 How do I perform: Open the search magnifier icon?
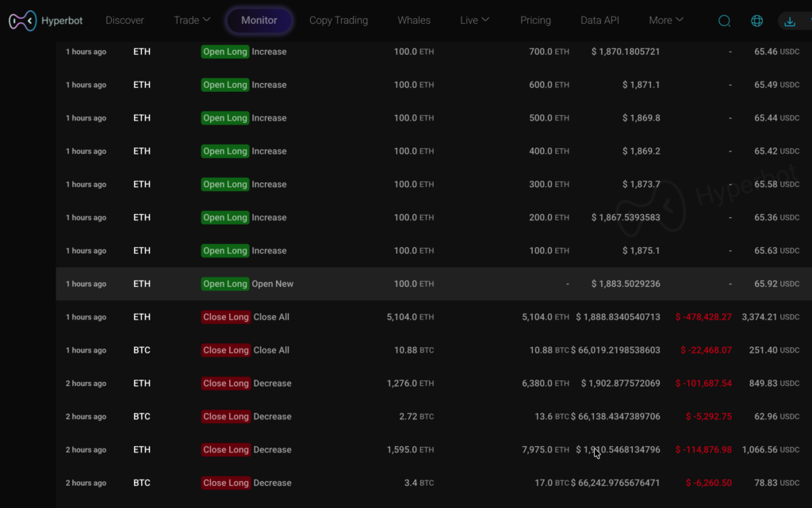(724, 21)
